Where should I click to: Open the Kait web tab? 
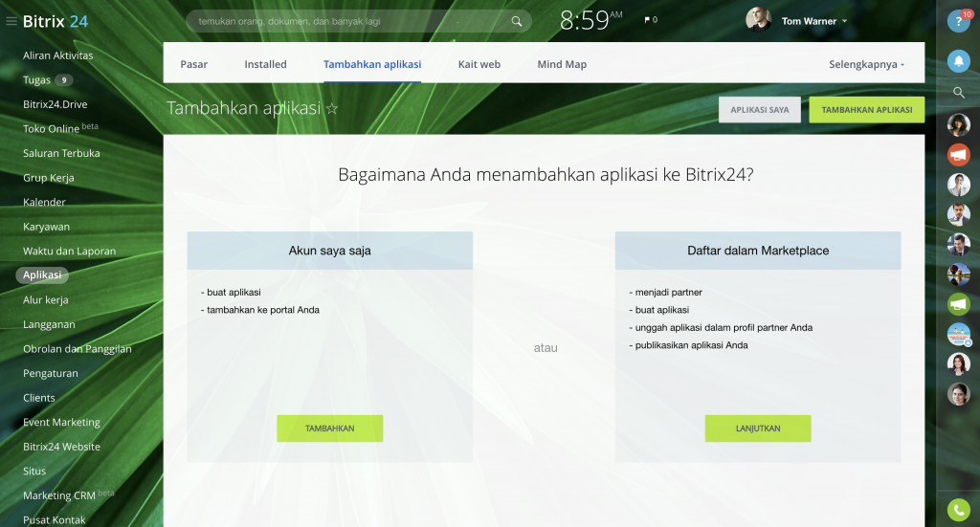pyautogui.click(x=479, y=64)
